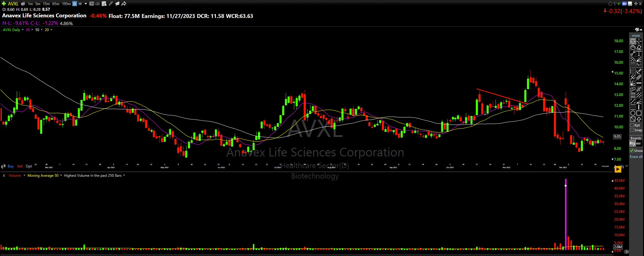This screenshot has height=256, width=644.
Task: Select the Fibonacci arcs tool
Action: tap(633, 59)
